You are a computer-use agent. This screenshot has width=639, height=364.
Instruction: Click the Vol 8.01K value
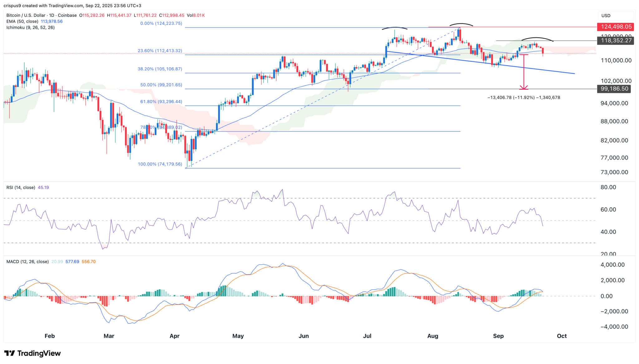(x=199, y=15)
